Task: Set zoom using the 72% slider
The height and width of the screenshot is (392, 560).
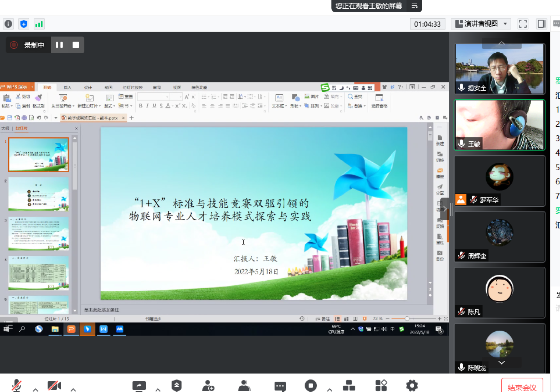Action: (x=407, y=319)
